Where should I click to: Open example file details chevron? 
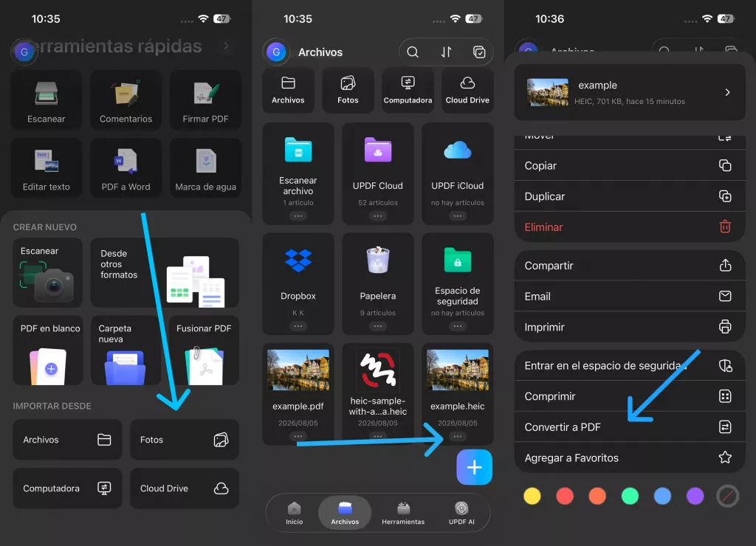click(x=727, y=92)
